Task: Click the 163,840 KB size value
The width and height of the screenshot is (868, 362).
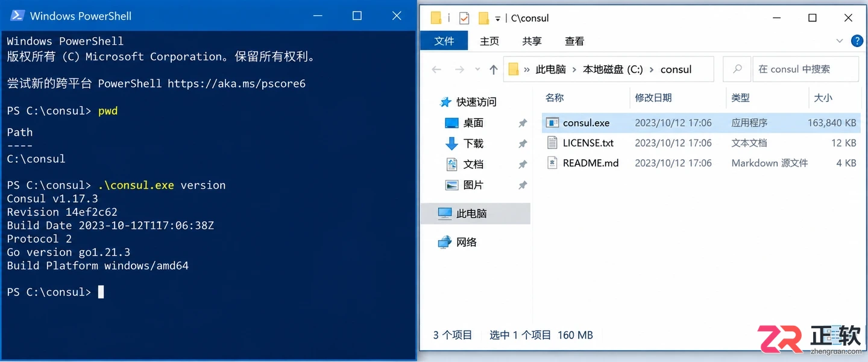Action: coord(832,123)
